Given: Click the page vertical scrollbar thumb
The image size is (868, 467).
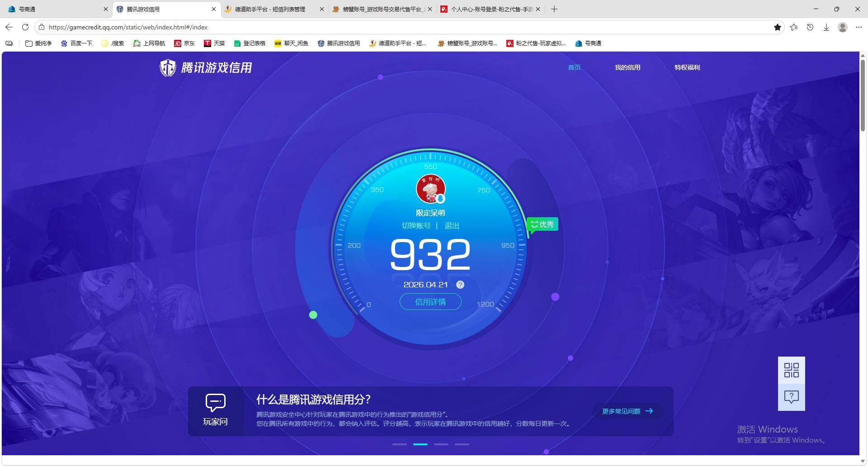Looking at the screenshot, I should (x=863, y=95).
